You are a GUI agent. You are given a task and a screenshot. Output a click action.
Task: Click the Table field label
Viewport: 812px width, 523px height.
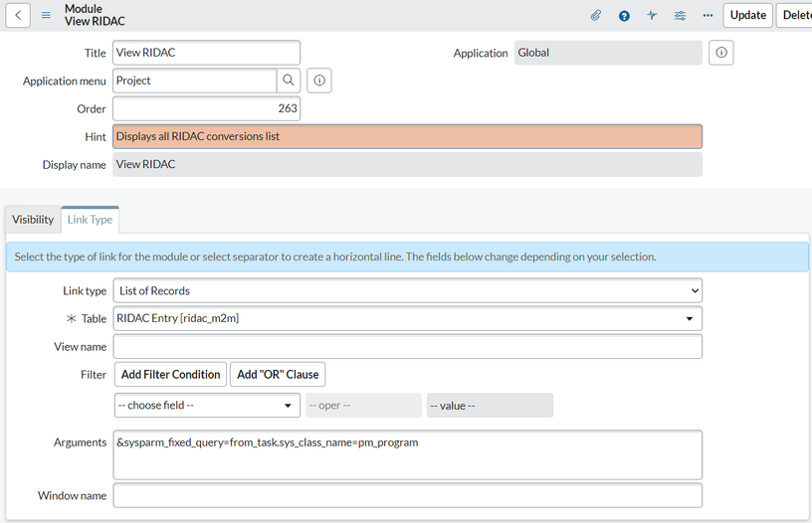point(94,318)
